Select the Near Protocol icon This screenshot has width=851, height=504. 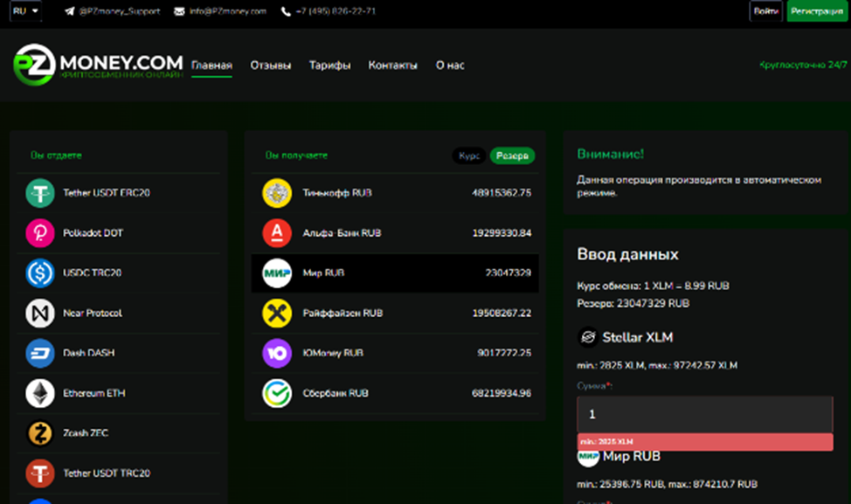pos(40,313)
